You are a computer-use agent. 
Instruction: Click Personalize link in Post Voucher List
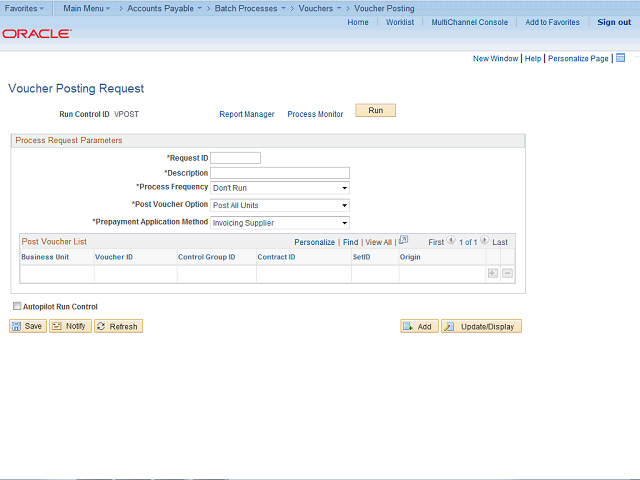click(314, 242)
